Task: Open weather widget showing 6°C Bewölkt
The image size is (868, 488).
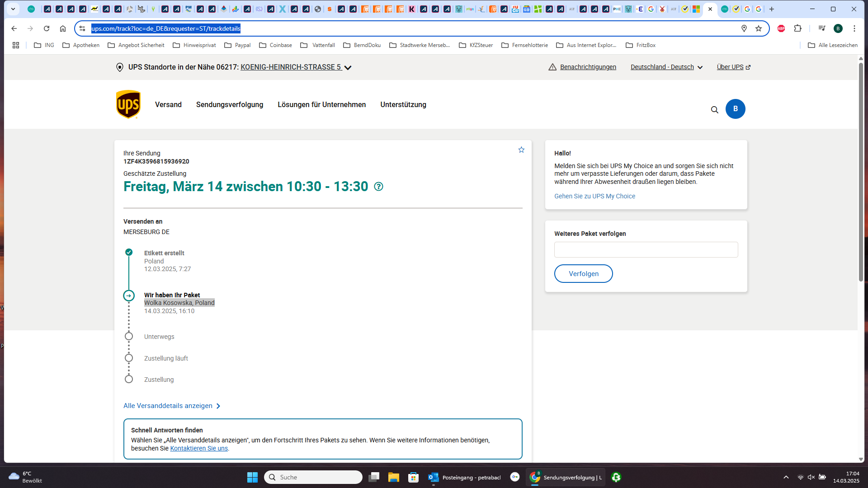Action: tap(25, 477)
